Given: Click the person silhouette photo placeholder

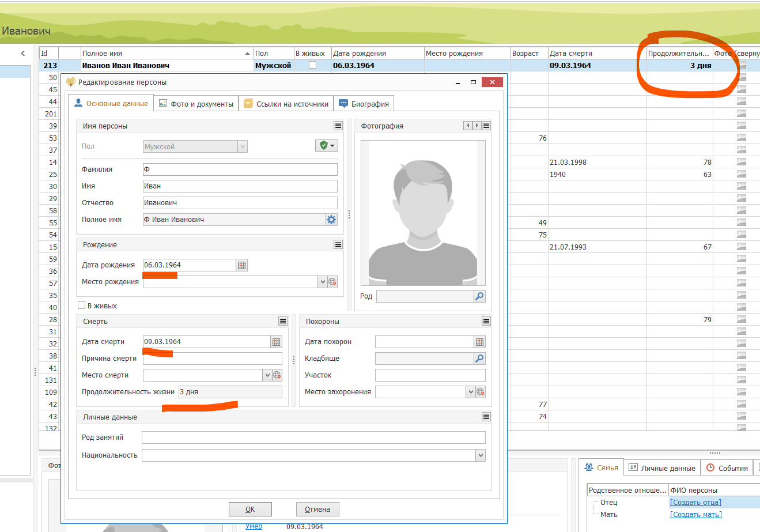Looking at the screenshot, I should coord(423,213).
